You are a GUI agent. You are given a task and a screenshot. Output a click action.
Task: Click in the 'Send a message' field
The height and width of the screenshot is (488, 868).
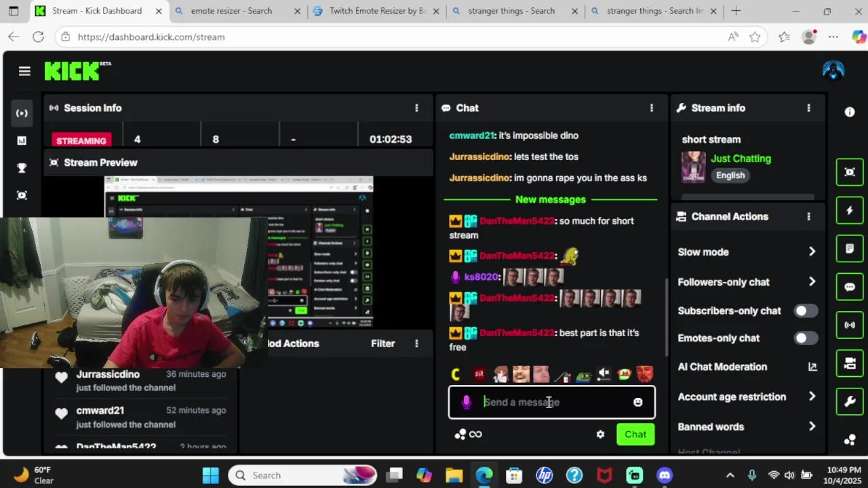click(552, 402)
